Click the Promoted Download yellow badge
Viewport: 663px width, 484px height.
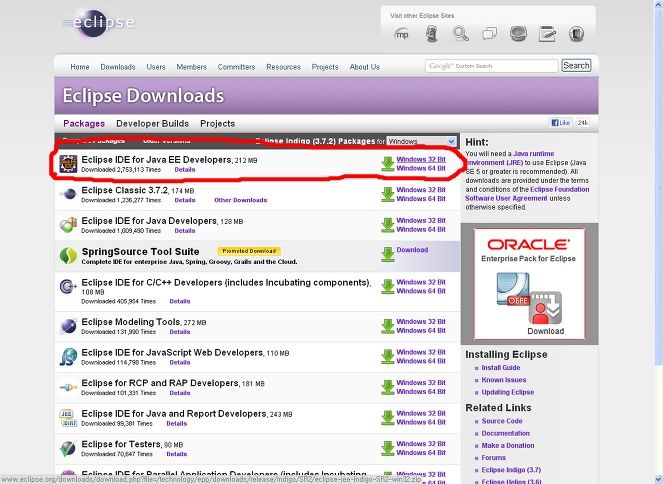click(x=249, y=251)
